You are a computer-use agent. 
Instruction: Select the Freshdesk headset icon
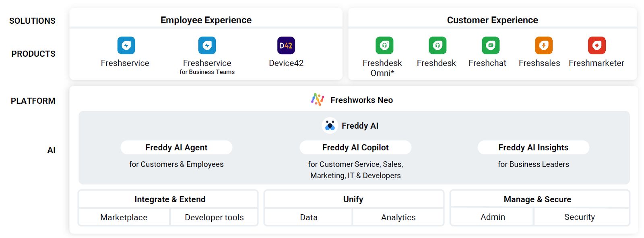[438, 45]
